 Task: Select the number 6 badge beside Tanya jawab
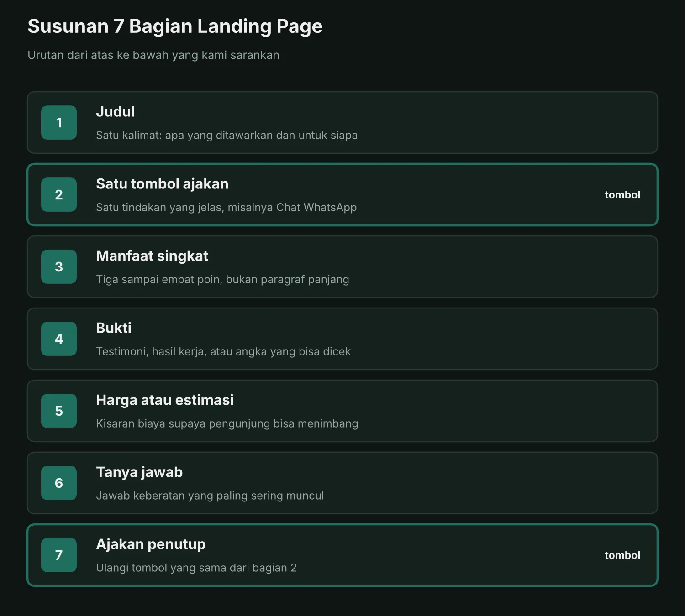(59, 483)
